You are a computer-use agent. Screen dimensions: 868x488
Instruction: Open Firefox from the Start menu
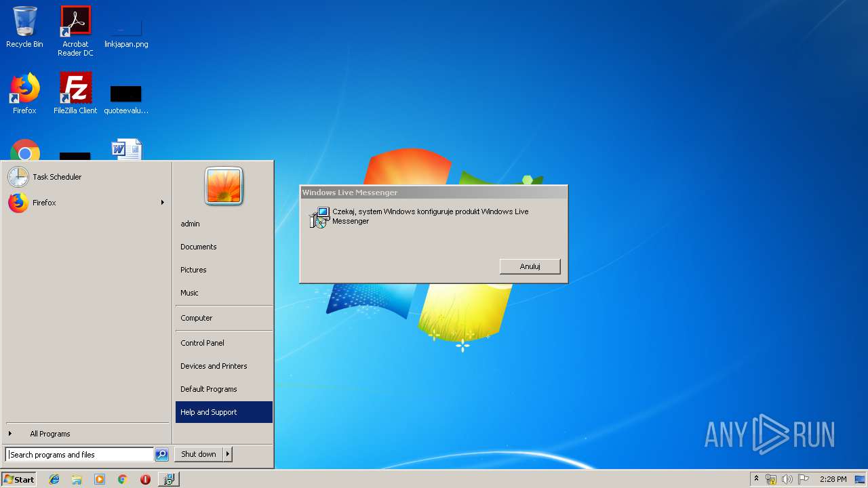coord(85,203)
